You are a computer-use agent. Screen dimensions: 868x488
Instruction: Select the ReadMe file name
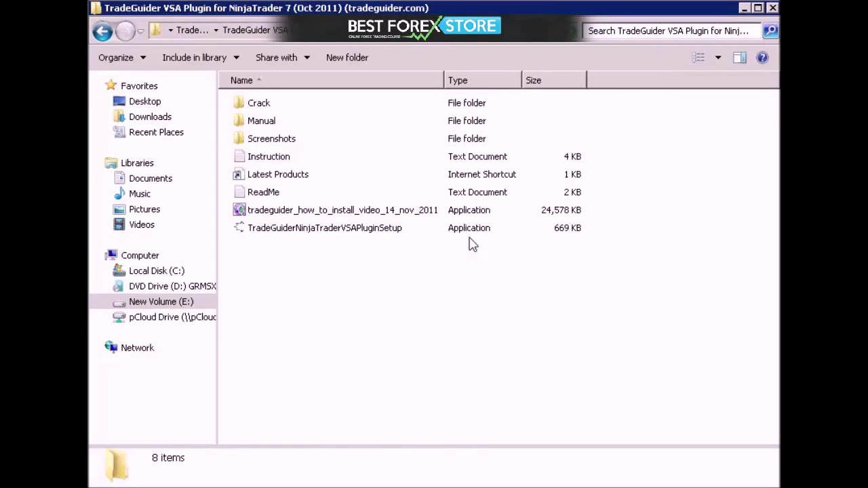(263, 192)
